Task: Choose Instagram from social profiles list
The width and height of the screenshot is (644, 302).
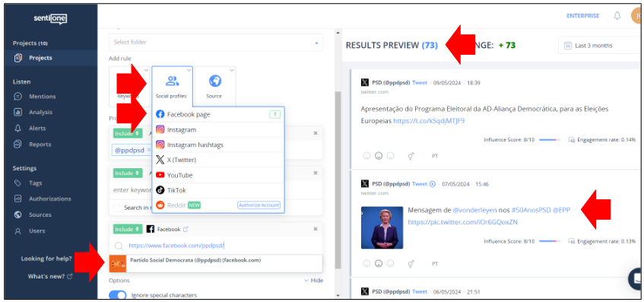Action: (218, 130)
